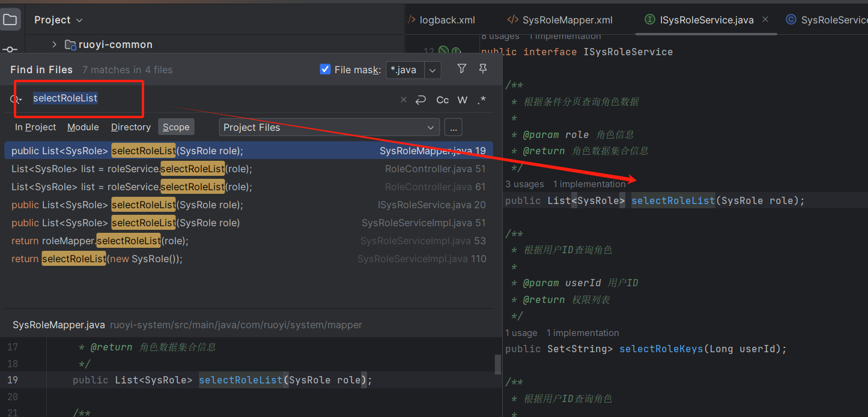Click the '1 usage' hint above selectRoleKeys
Image resolution: width=868 pixels, height=417 pixels.
tap(521, 333)
